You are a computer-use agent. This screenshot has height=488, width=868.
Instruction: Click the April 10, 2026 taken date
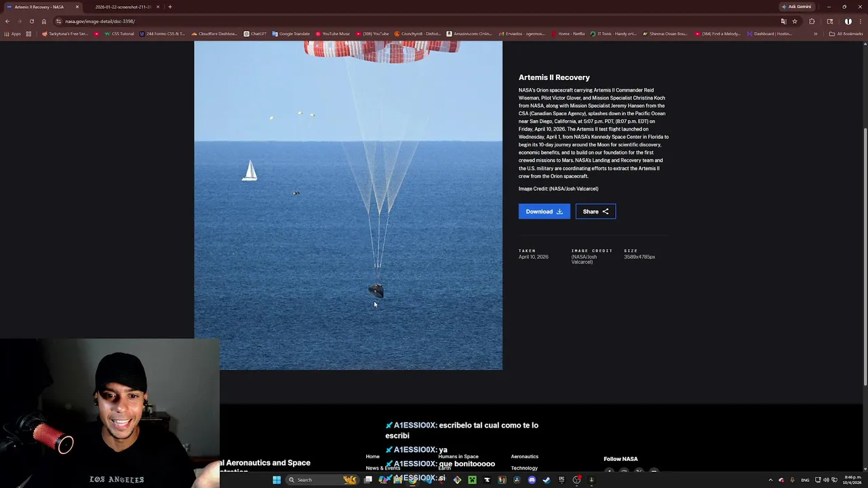[x=533, y=257]
